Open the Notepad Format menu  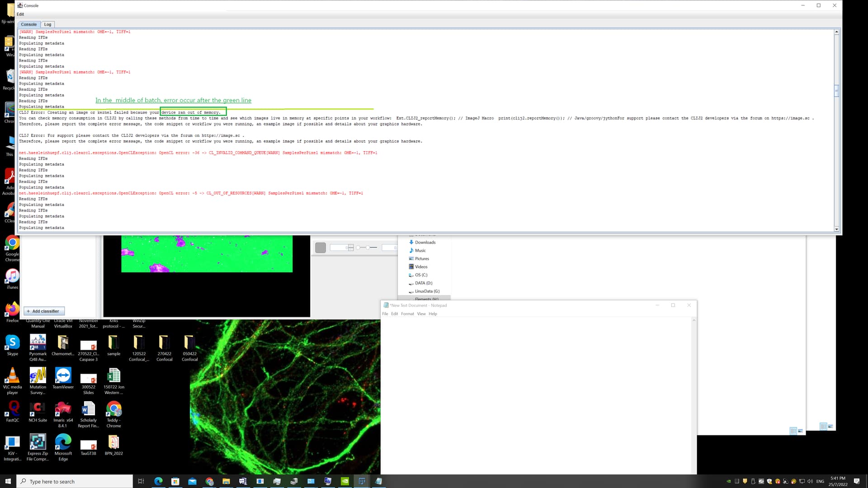407,314
